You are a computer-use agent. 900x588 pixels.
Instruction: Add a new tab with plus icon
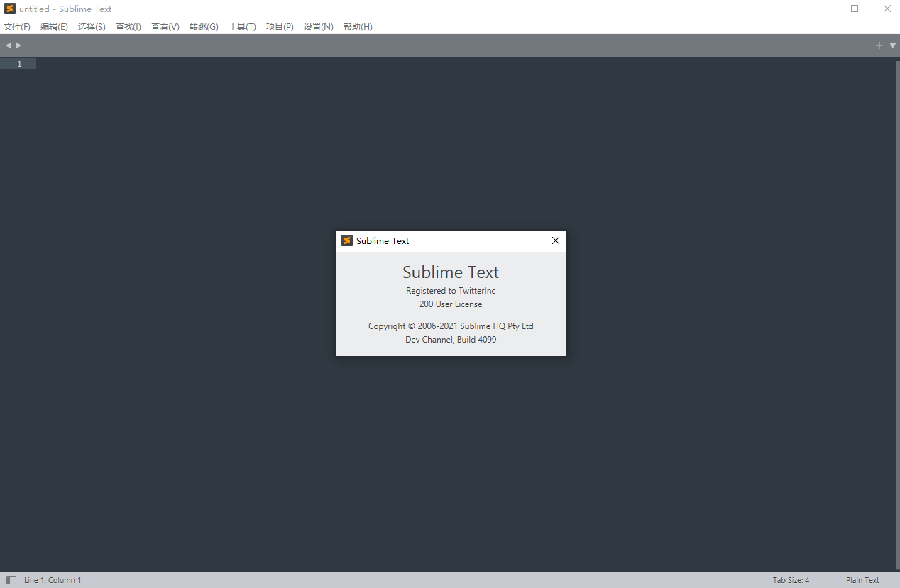pyautogui.click(x=879, y=45)
